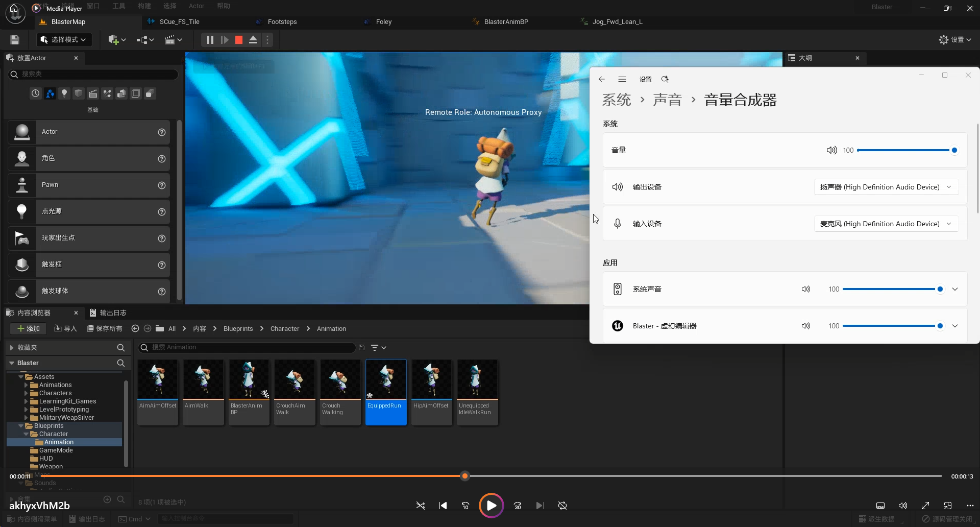This screenshot has height=527, width=980.
Task: Click the save icon in Unreal toolbar
Action: (x=15, y=40)
